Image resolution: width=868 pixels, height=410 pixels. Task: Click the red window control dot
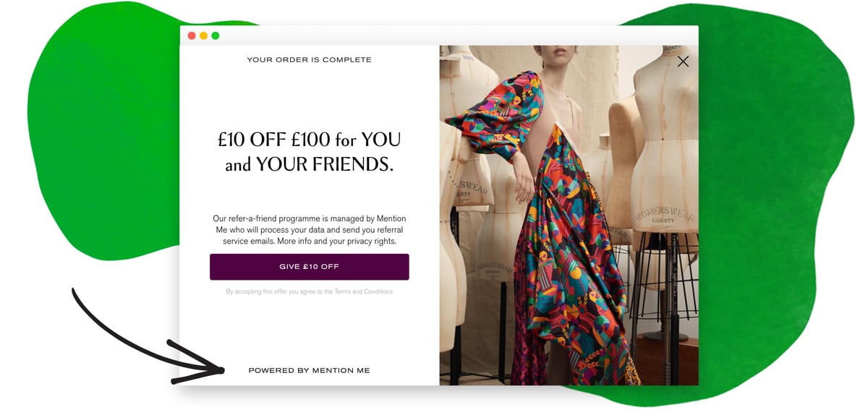(x=192, y=35)
